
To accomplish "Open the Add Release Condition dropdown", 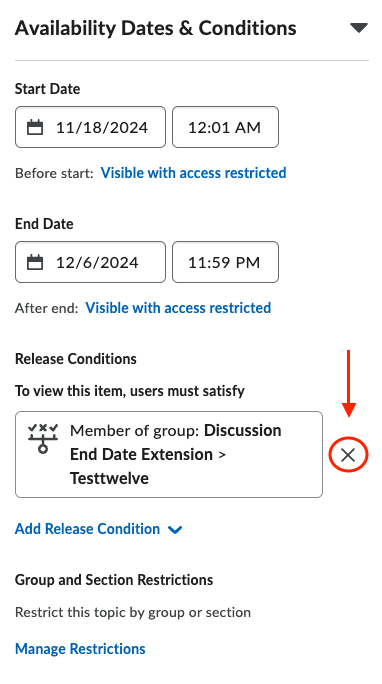I will (99, 529).
